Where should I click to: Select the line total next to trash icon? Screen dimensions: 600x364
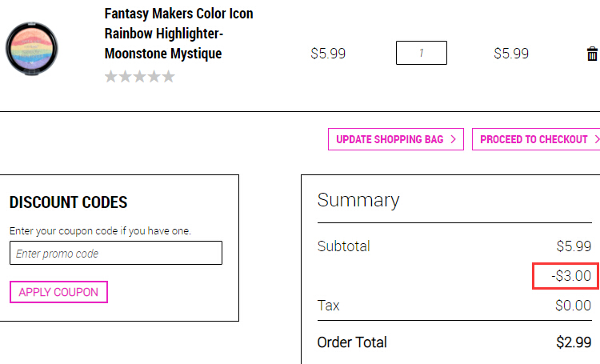tap(511, 54)
